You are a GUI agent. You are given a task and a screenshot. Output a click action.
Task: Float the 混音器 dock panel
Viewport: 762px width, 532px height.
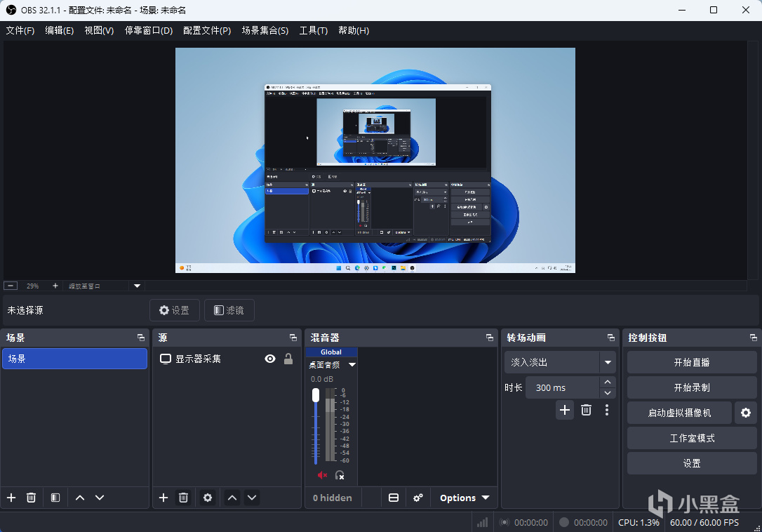pyautogui.click(x=489, y=338)
